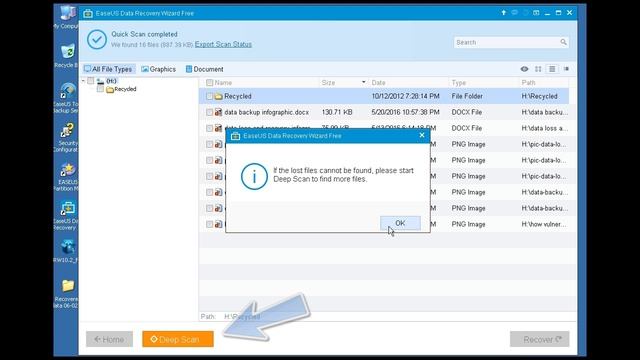Open the Recovered data folder on desktop
640x360 pixels.
pos(67,293)
